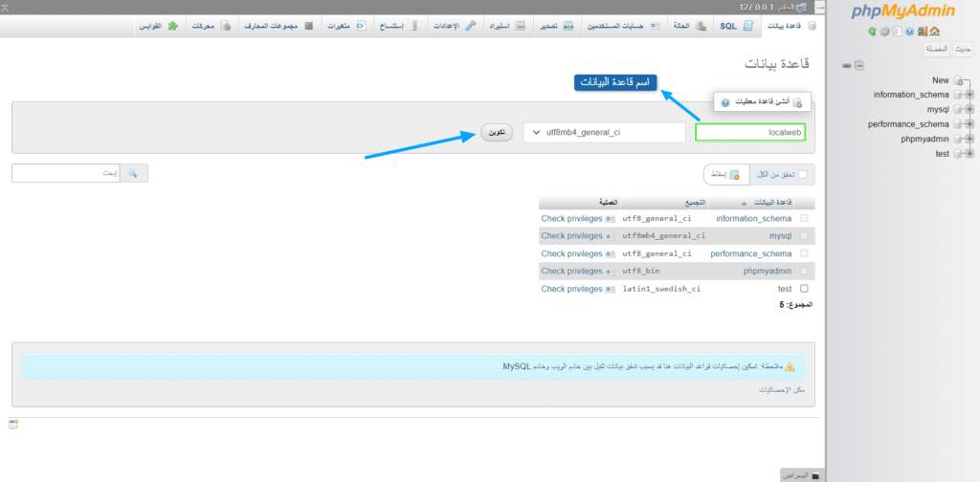This screenshot has height=482, width=980.
Task: Click Check privileges link for test
Action: click(572, 289)
